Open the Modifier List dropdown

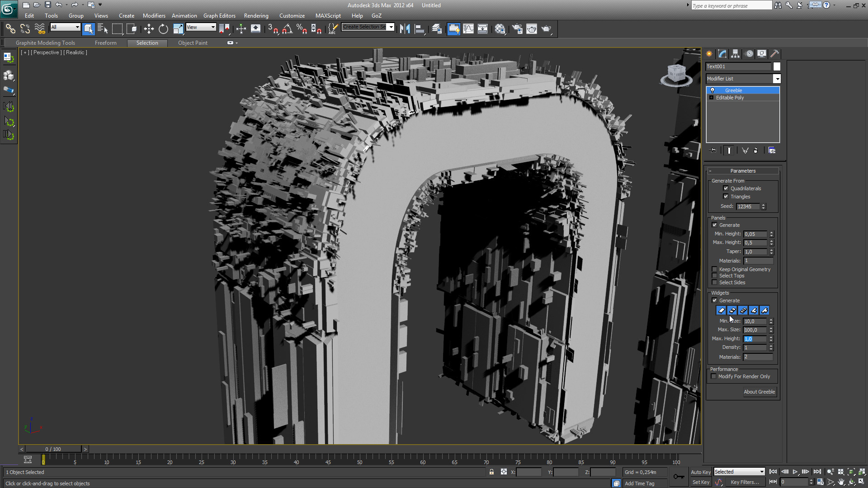click(777, 79)
